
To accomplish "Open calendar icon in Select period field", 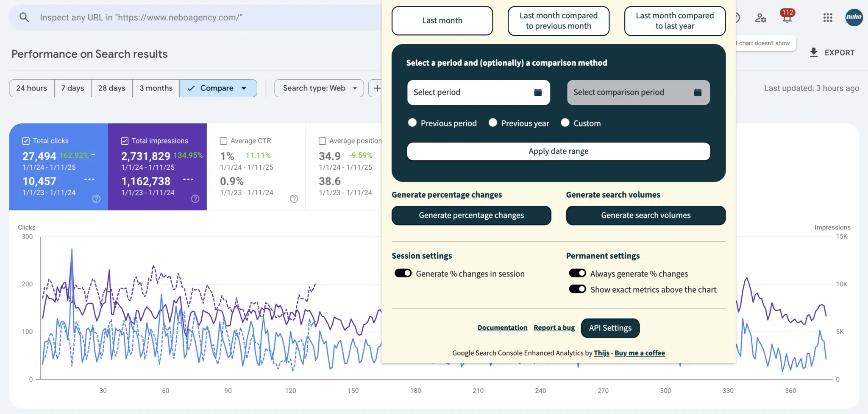I will (x=538, y=92).
